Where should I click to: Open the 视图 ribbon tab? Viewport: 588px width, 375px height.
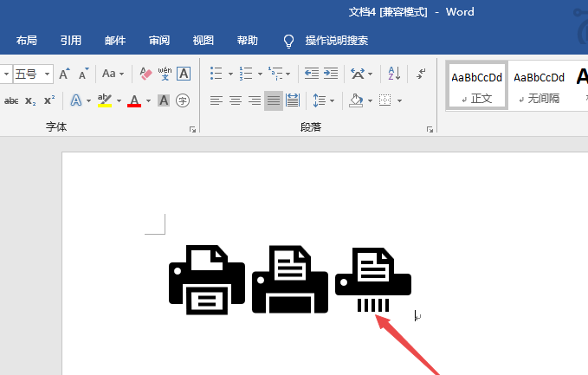click(x=204, y=40)
